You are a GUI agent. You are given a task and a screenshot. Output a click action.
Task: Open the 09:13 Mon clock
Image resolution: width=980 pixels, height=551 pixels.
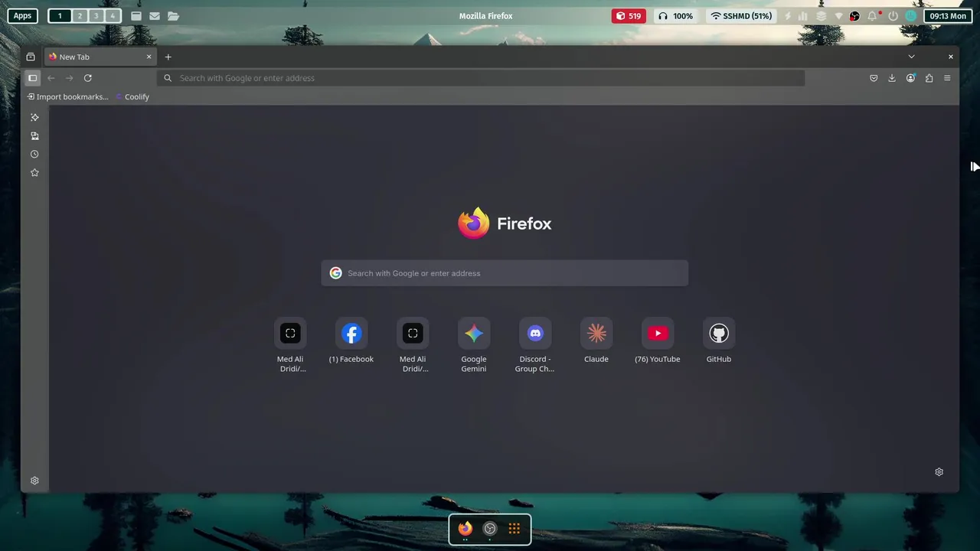(x=948, y=15)
